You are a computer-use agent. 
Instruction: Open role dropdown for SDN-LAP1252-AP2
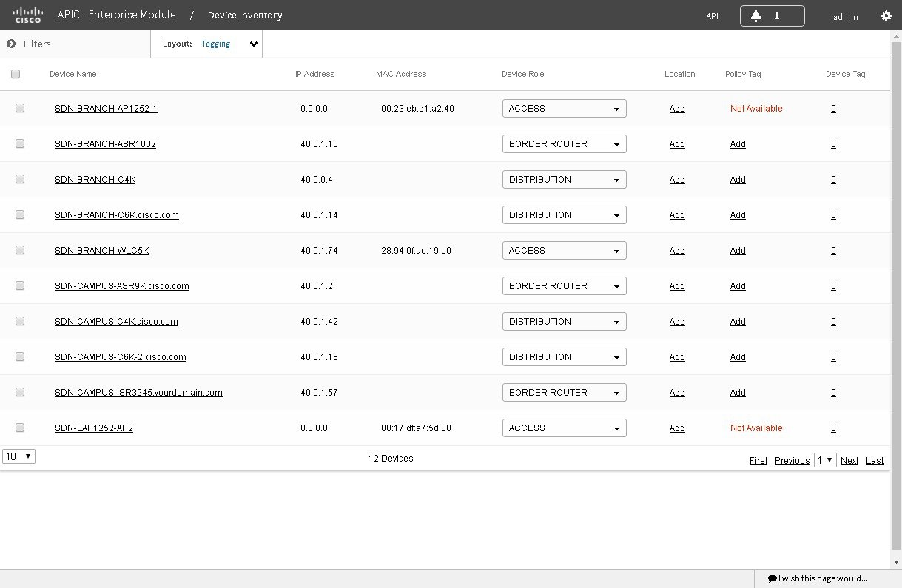pos(564,428)
